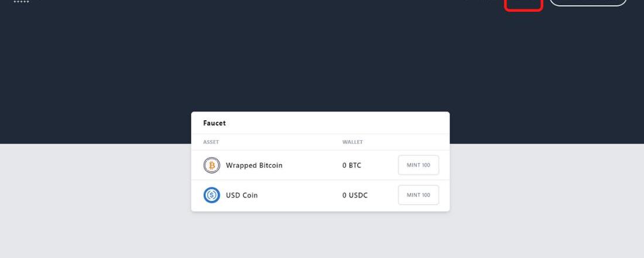Click the WALLET column header
The width and height of the screenshot is (644, 258).
pos(352,142)
